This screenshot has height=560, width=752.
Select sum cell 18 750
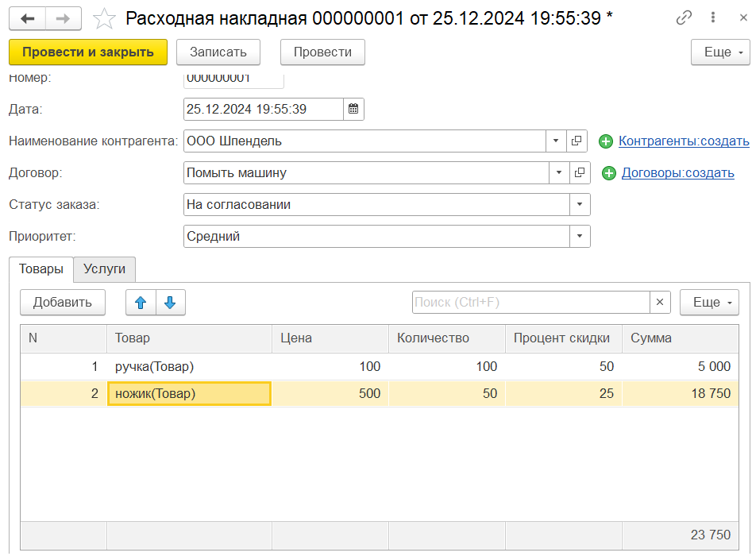(x=681, y=393)
